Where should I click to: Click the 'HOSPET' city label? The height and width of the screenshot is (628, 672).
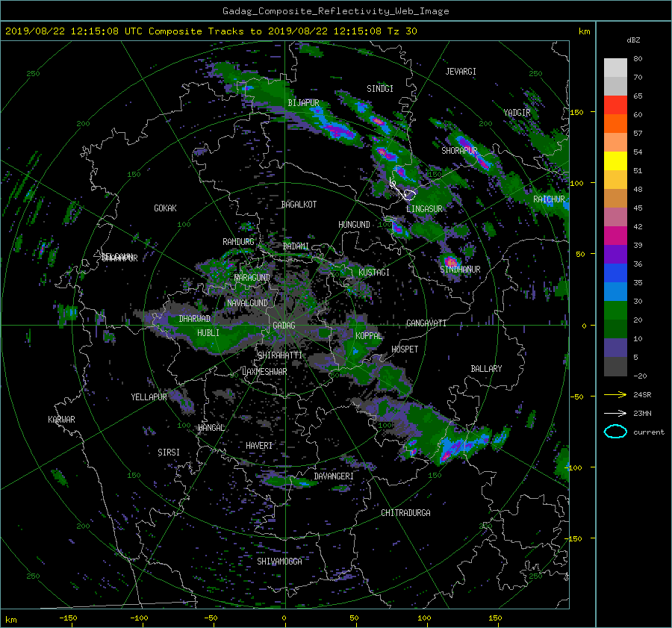(x=405, y=349)
